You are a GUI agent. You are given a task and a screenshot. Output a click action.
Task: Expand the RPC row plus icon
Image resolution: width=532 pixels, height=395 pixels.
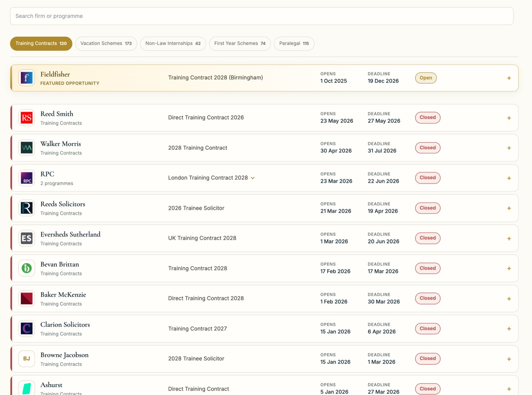pos(509,178)
